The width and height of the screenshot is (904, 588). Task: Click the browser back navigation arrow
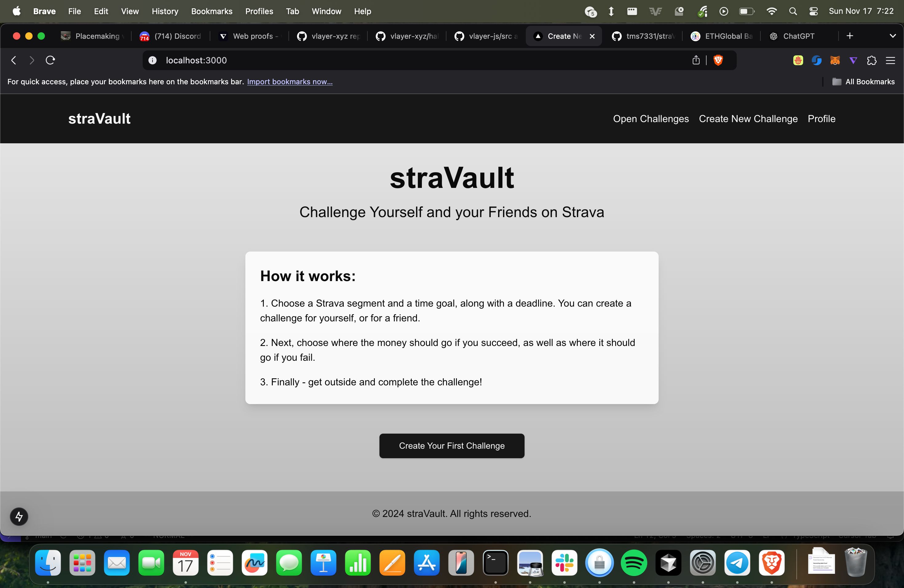pyautogui.click(x=13, y=60)
